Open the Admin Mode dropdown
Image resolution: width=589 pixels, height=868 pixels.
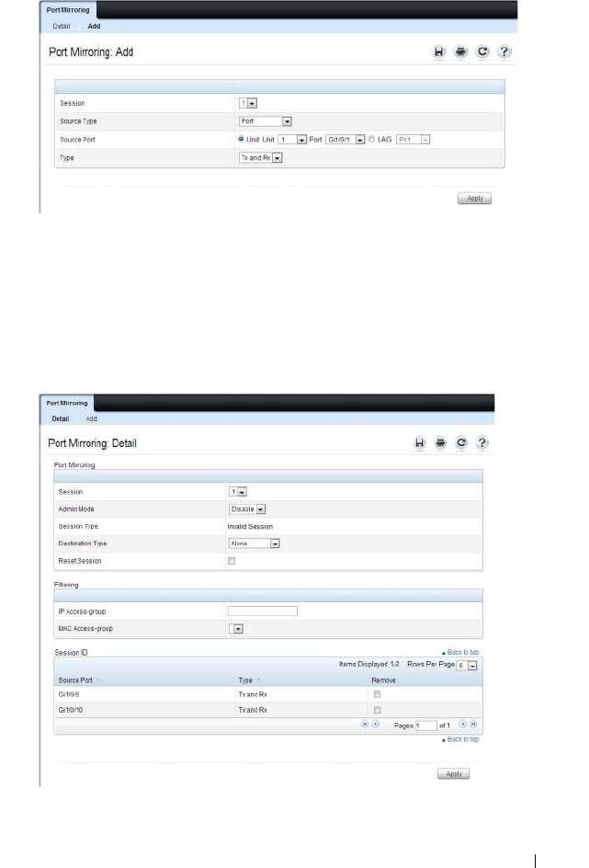[247, 508]
